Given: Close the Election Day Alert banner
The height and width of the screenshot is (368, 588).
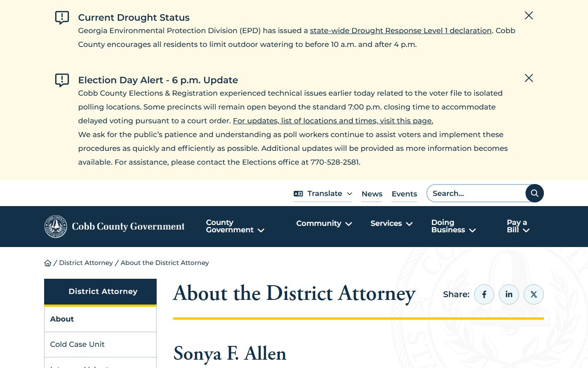Looking at the screenshot, I should pyautogui.click(x=529, y=78).
